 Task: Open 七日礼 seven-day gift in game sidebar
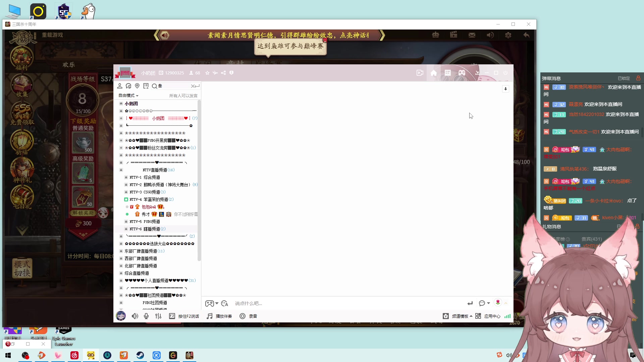pyautogui.click(x=22, y=198)
